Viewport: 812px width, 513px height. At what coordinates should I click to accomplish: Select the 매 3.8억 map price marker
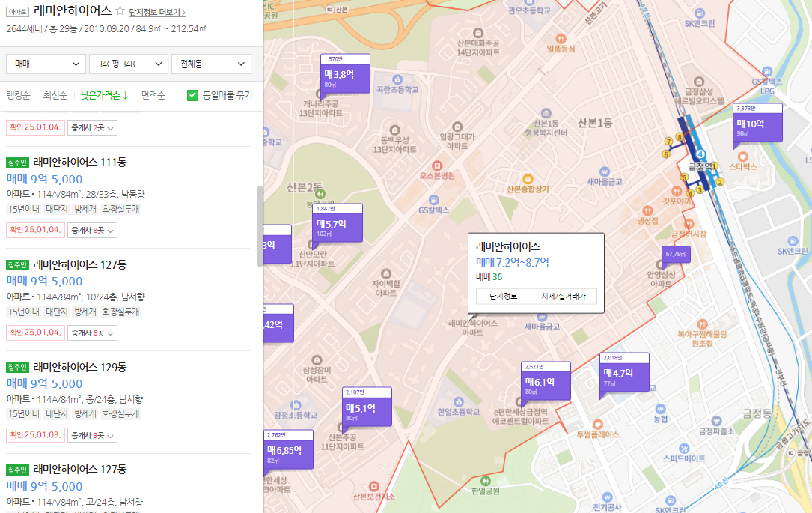pos(346,74)
